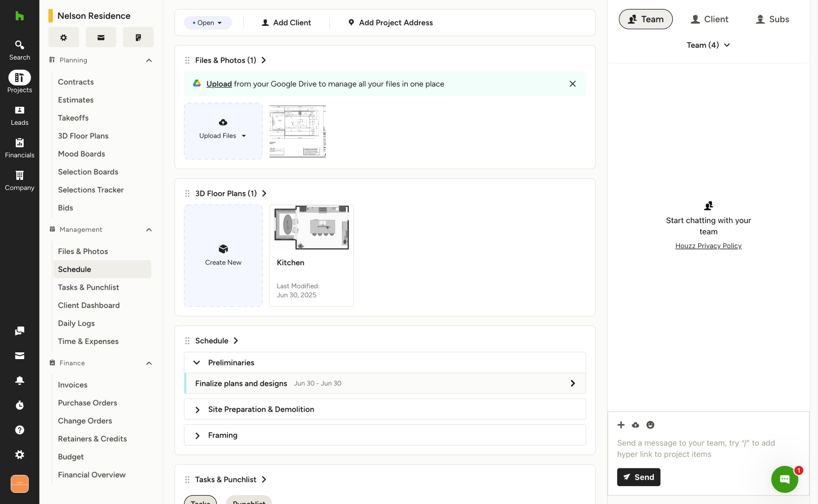This screenshot has height=504, width=818.
Task: Open the project status Open dropdown
Action: pos(207,23)
